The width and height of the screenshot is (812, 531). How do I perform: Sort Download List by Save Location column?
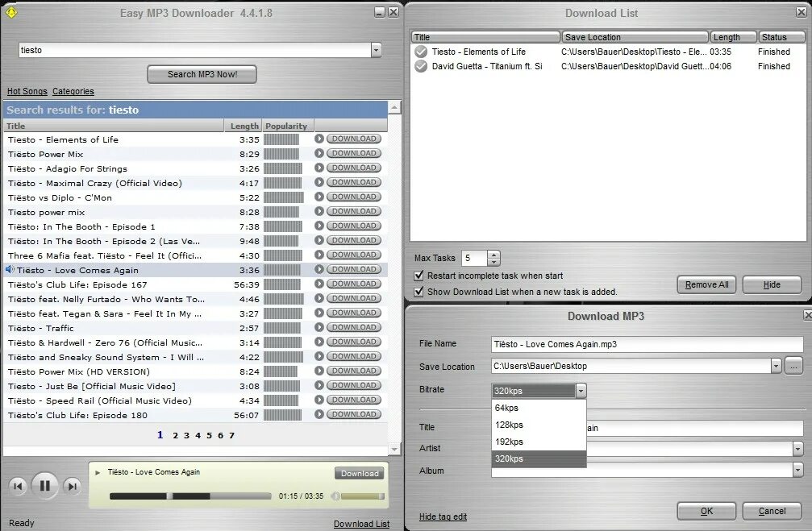click(x=635, y=37)
